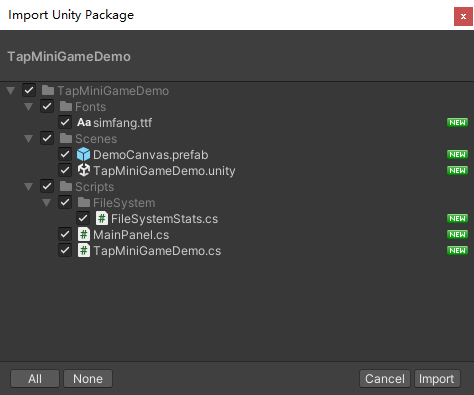Click the Cancel button
This screenshot has height=395, width=474.
point(385,379)
